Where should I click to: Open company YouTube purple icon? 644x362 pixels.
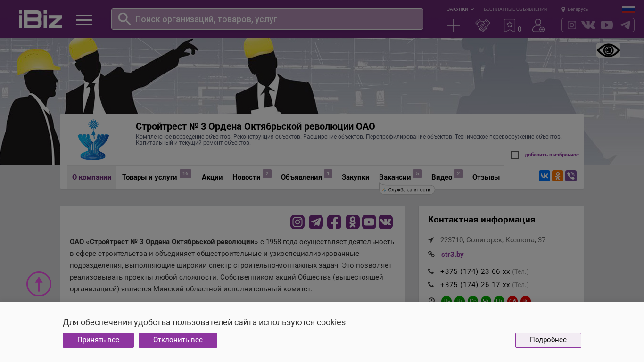pyautogui.click(x=369, y=222)
